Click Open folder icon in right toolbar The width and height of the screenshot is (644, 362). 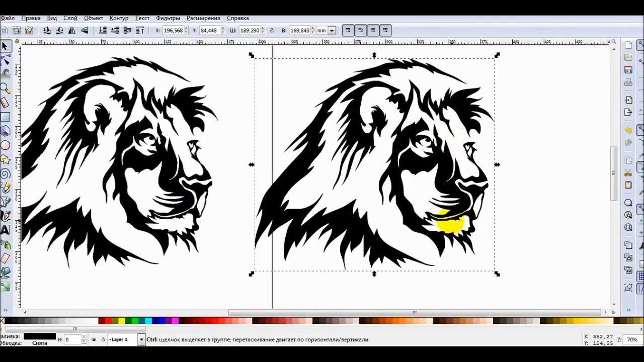point(628,57)
